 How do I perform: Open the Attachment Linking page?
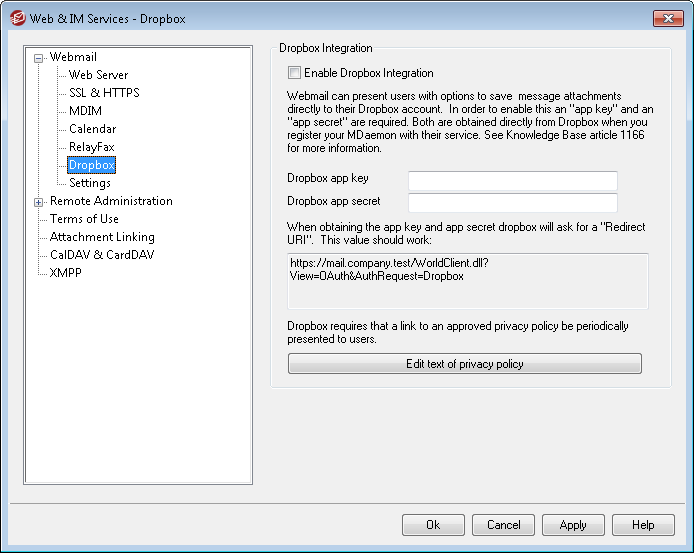[x=102, y=237]
